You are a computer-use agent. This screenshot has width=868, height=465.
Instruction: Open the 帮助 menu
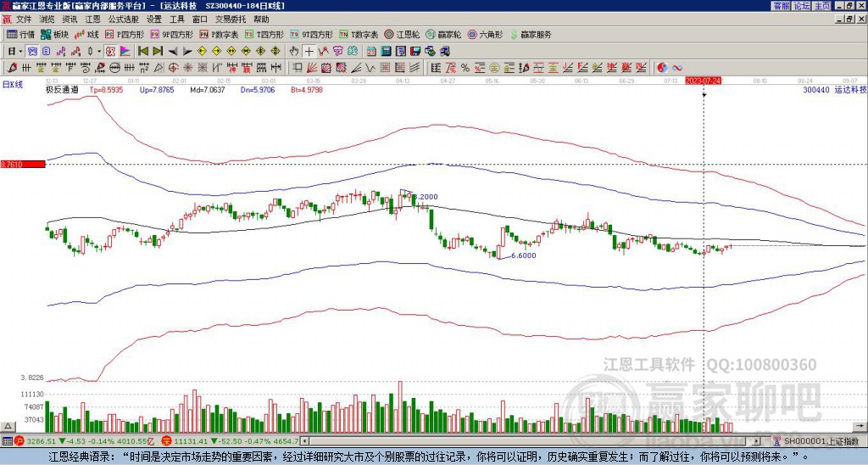(x=261, y=20)
